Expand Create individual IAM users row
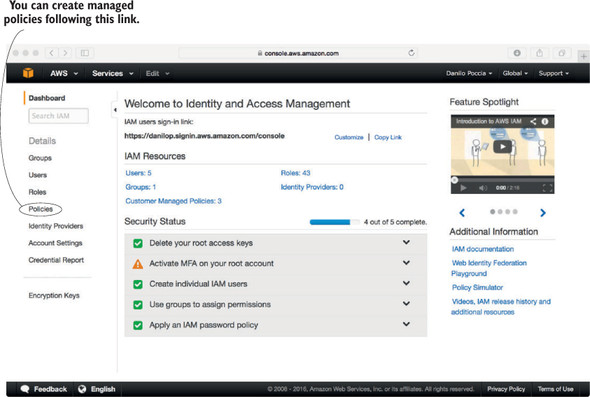Viewport: 590px width, 397px height. [x=406, y=283]
